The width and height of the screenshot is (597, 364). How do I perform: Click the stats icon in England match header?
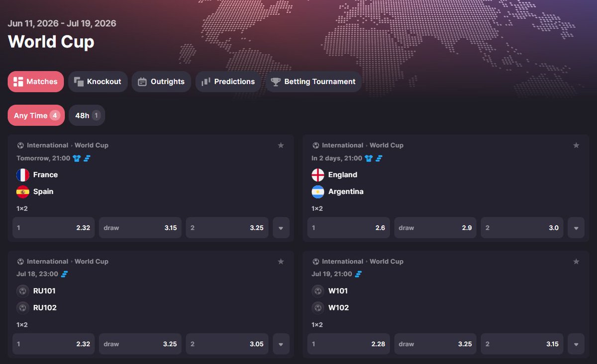(379, 158)
